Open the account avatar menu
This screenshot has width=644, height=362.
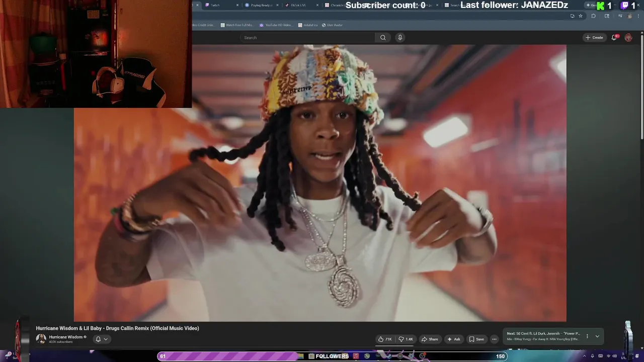point(628,37)
